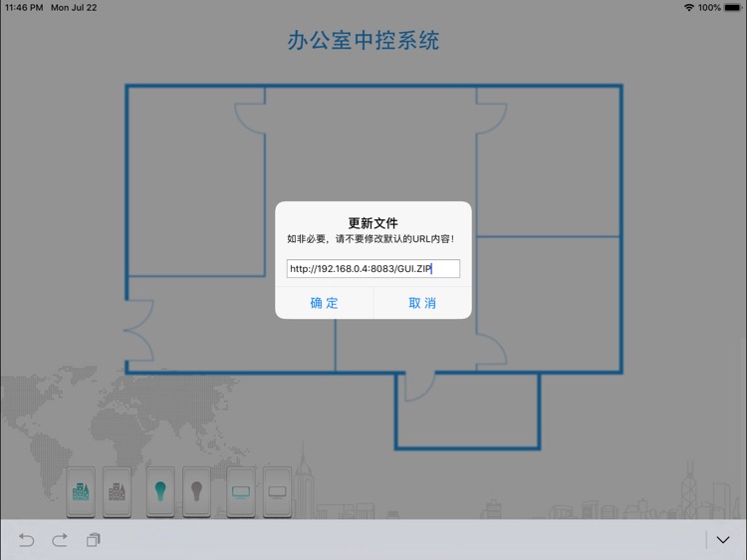Select the teal colored buildings icon

click(81, 492)
